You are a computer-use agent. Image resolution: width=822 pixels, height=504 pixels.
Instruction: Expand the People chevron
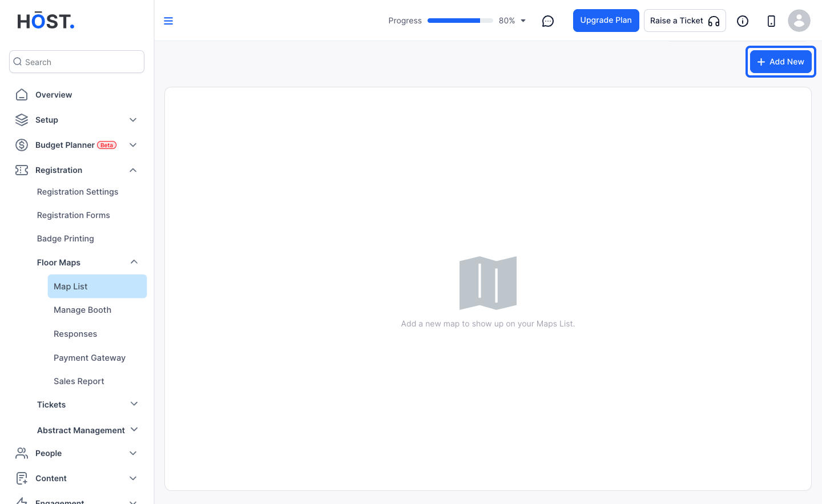click(x=133, y=453)
